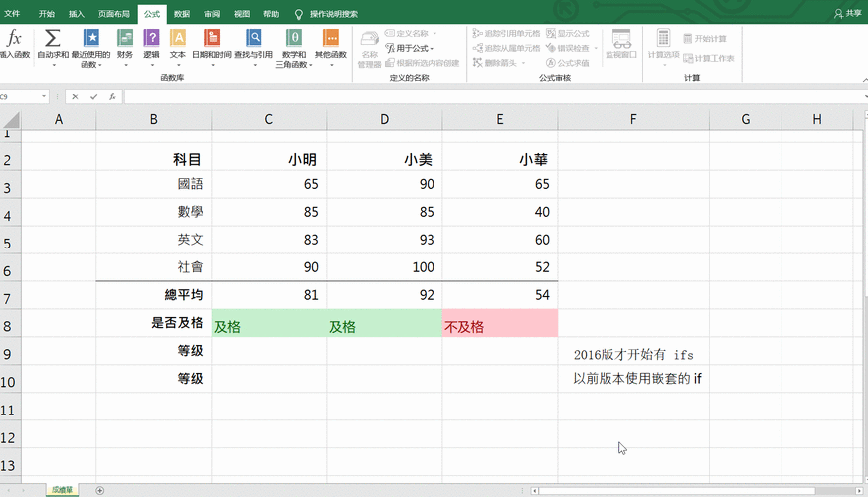Select green cell 及格 under 小明

[x=269, y=323]
